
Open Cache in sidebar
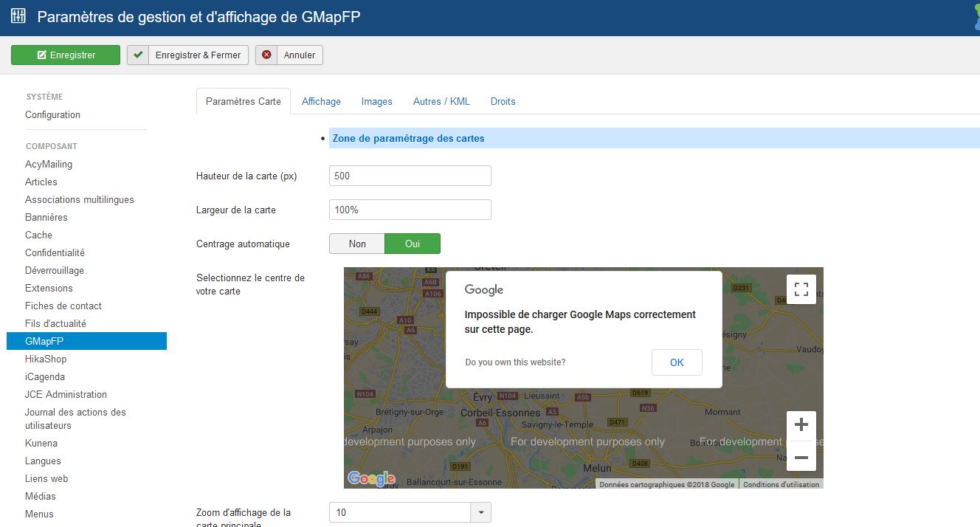[x=38, y=235]
